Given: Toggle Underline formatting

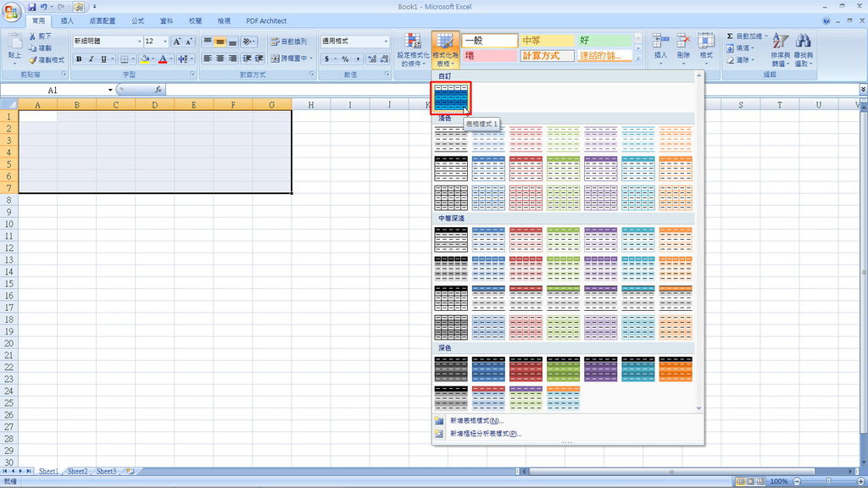Looking at the screenshot, I should point(103,58).
